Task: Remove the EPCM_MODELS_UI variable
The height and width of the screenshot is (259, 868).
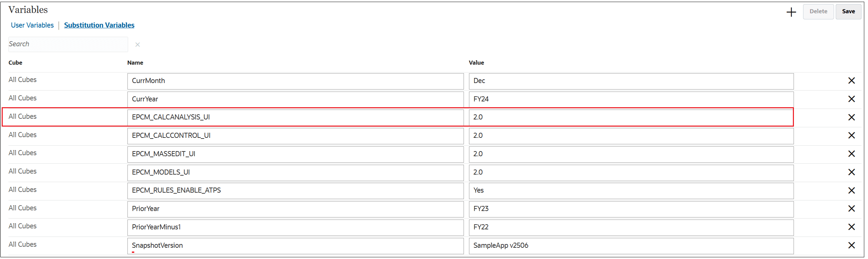Action: [852, 172]
